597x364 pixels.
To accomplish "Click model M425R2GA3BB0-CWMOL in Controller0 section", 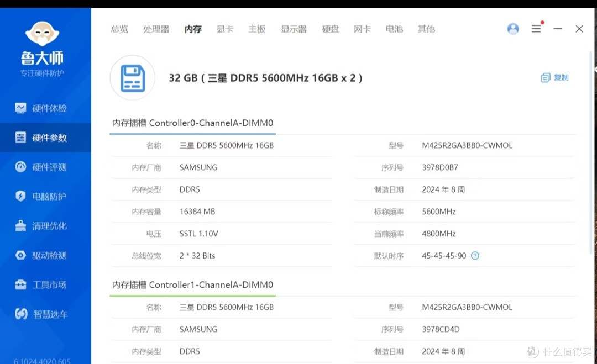I will 467,145.
